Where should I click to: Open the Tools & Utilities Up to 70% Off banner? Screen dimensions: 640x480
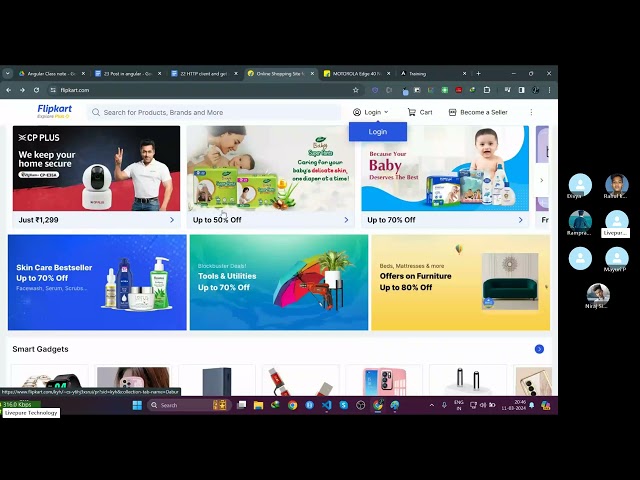279,282
